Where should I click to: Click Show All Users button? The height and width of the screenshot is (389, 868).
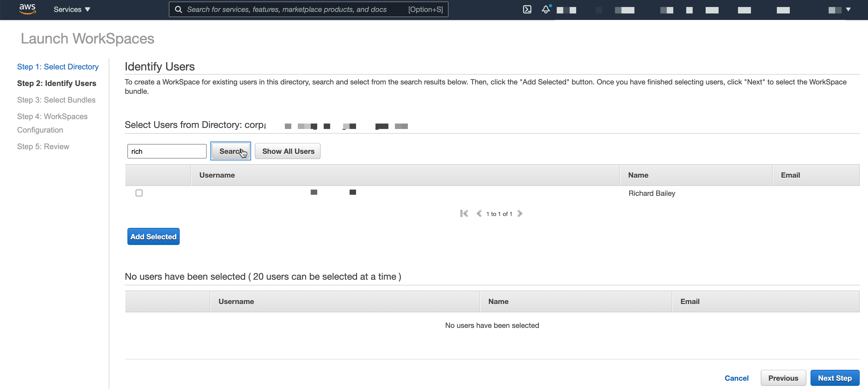(x=288, y=151)
